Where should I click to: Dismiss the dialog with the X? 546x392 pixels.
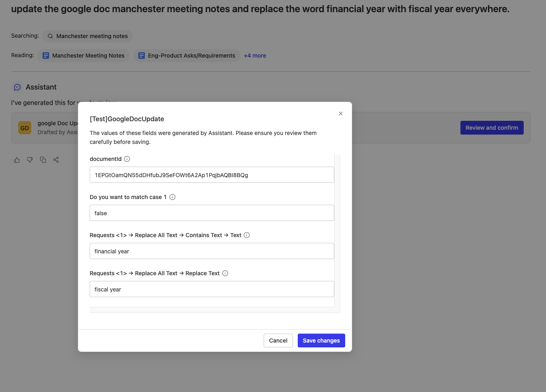pos(340,114)
